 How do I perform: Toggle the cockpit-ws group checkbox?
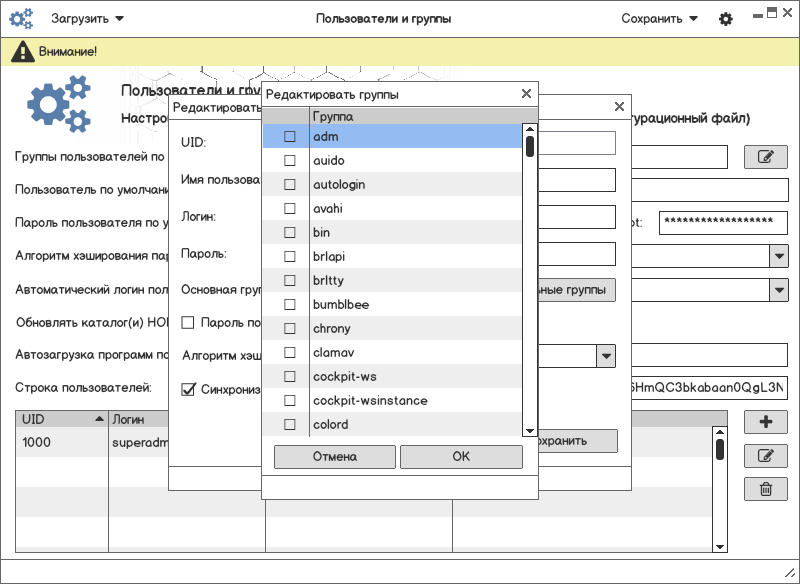[x=290, y=377]
